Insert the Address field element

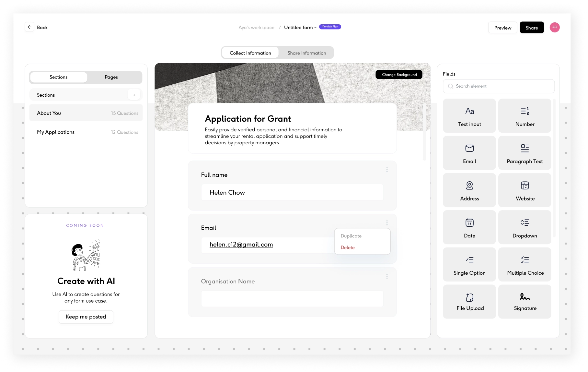(x=469, y=190)
